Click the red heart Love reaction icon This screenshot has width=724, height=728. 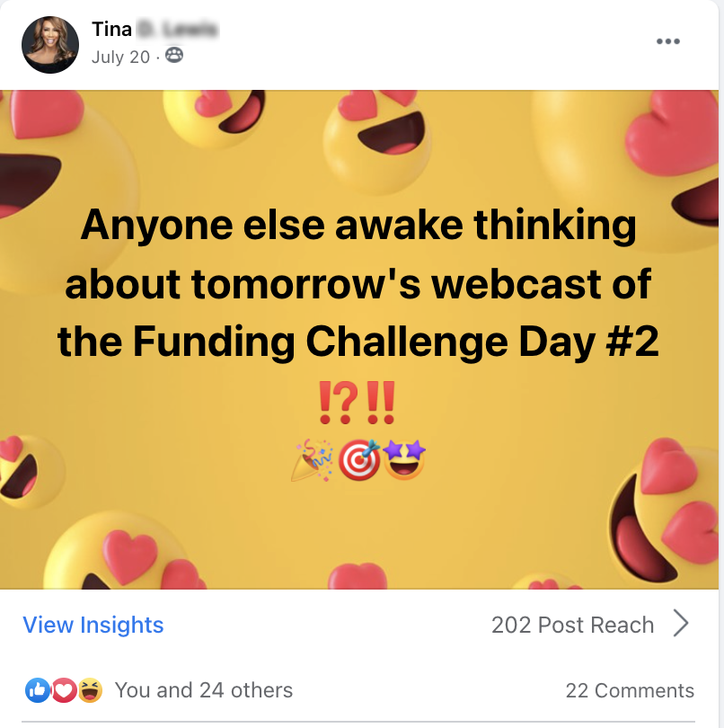(x=62, y=690)
